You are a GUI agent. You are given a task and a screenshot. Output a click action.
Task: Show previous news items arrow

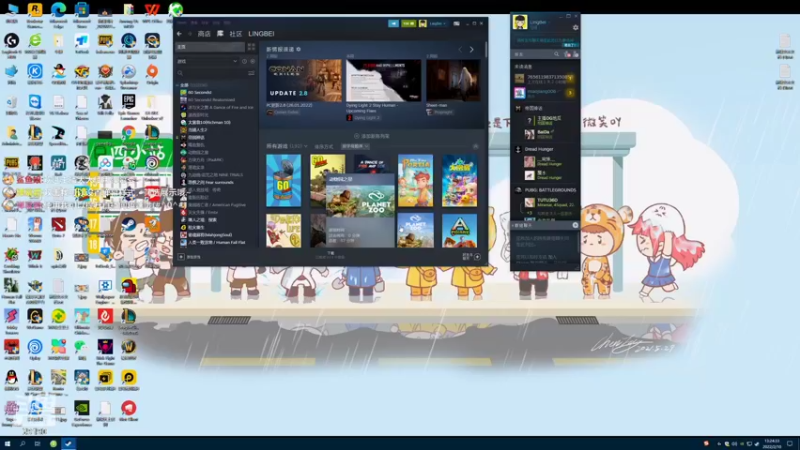point(460,49)
